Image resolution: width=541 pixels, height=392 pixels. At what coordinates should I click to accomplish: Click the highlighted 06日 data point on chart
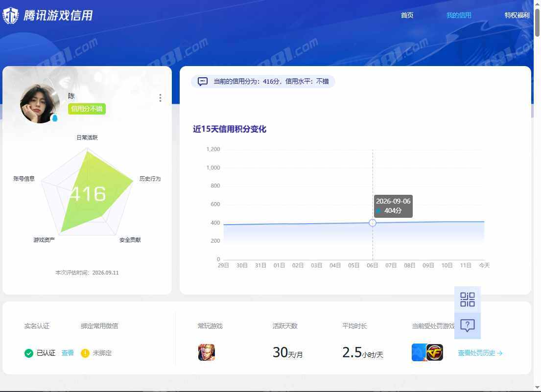coord(372,223)
